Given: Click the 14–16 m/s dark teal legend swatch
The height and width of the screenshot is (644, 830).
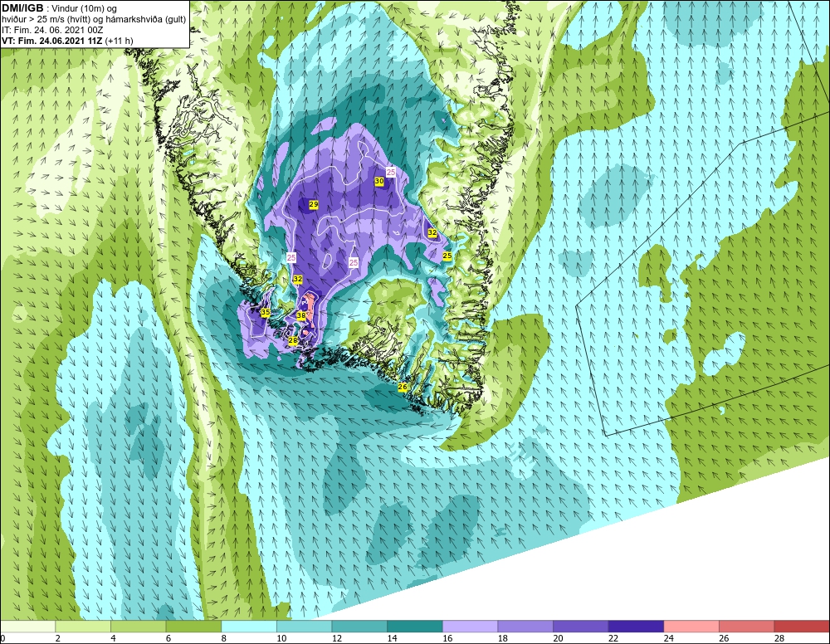Looking at the screenshot, I should point(414,627).
